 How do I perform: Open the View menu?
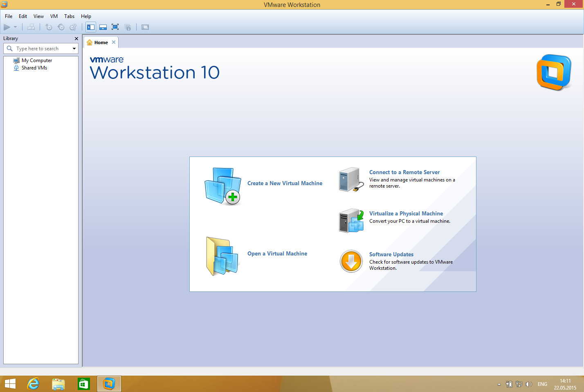click(38, 16)
